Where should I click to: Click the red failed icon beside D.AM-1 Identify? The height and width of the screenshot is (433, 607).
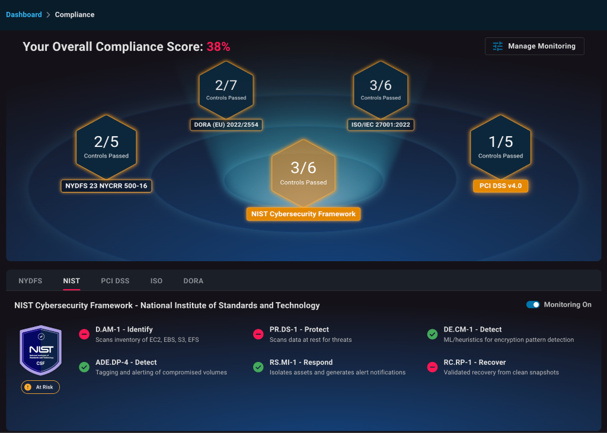pos(84,334)
